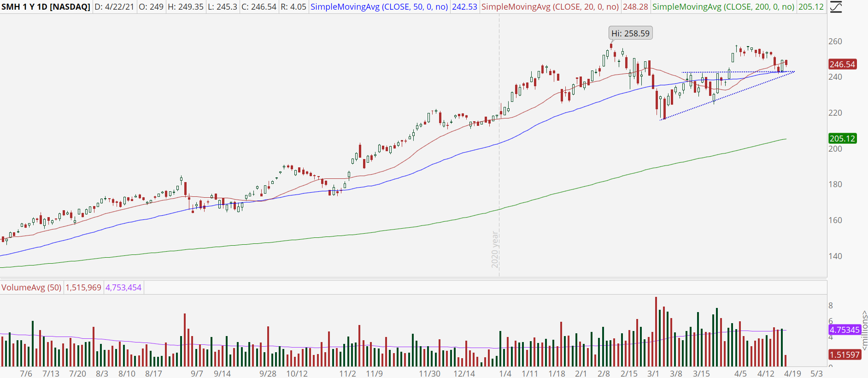The width and height of the screenshot is (868, 378).
Task: Click the 140 price axis label
Action: pos(835,256)
